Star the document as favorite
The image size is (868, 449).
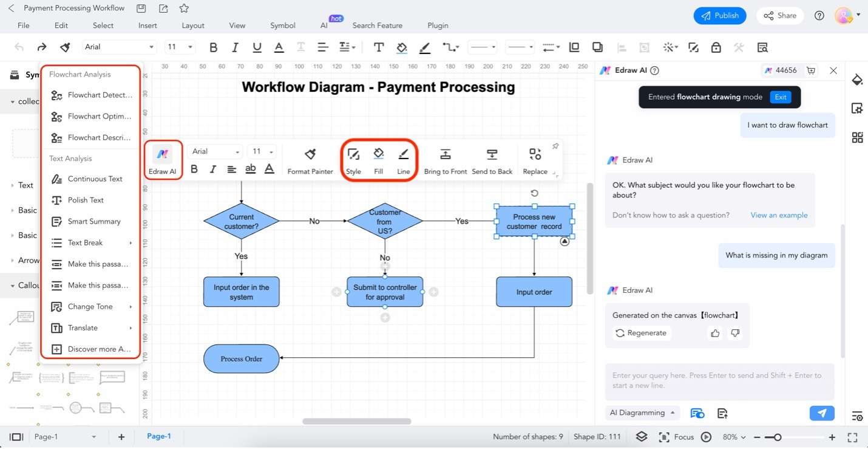184,9
